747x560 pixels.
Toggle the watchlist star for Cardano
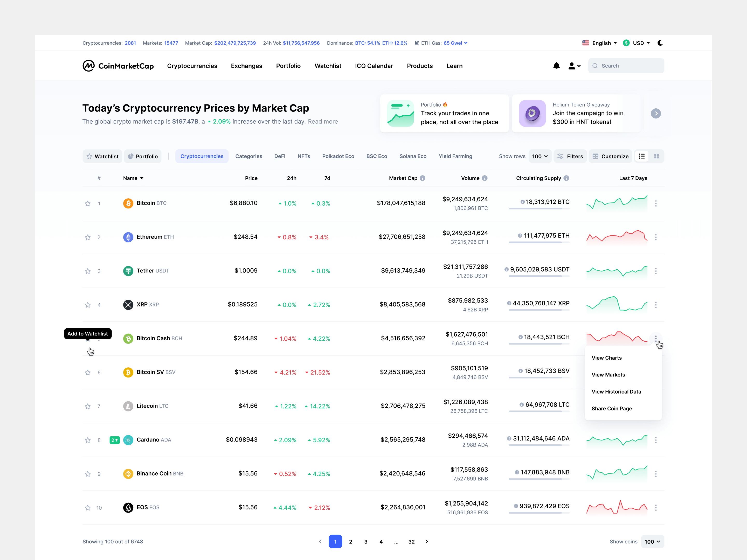point(87,440)
